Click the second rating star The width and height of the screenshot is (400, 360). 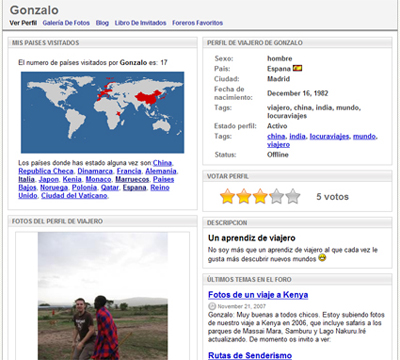(244, 196)
